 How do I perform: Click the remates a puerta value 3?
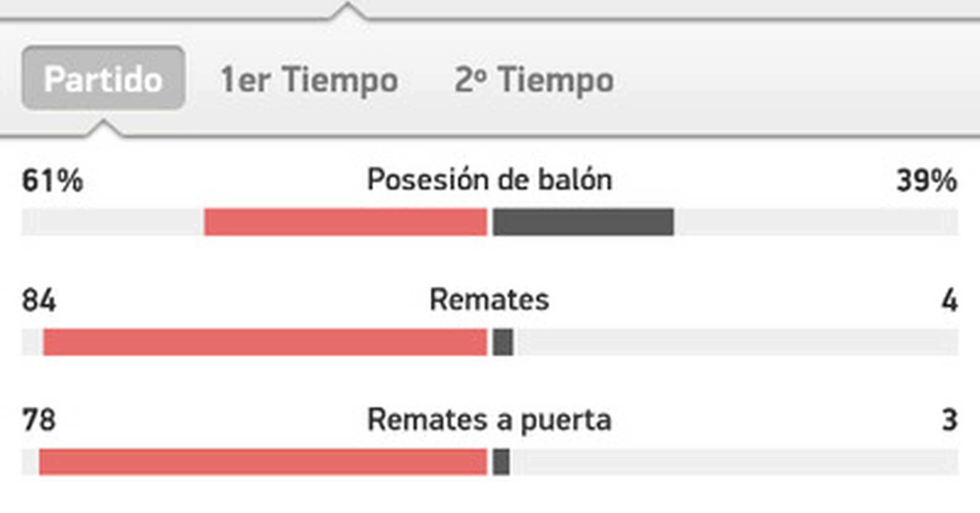pos(950,420)
